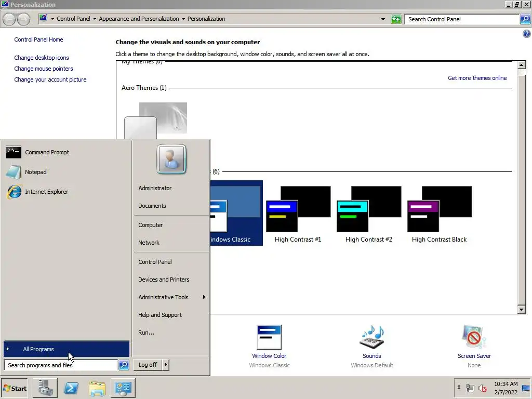Expand Appearance and Personalization breadcrumb arrow
Viewport: 532px width, 399px height.
pos(183,19)
